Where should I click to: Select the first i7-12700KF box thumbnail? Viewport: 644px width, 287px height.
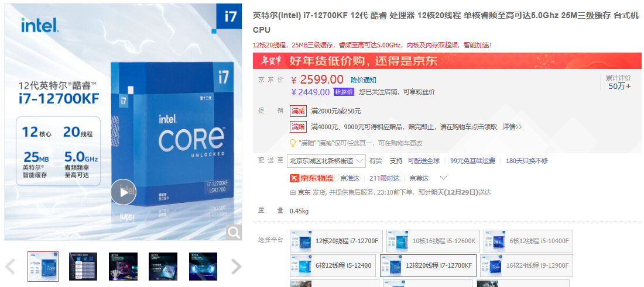(x=43, y=267)
